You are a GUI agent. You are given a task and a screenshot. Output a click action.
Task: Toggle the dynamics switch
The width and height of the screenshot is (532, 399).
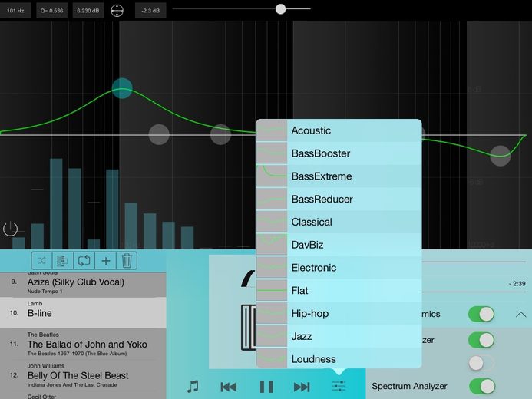481,315
